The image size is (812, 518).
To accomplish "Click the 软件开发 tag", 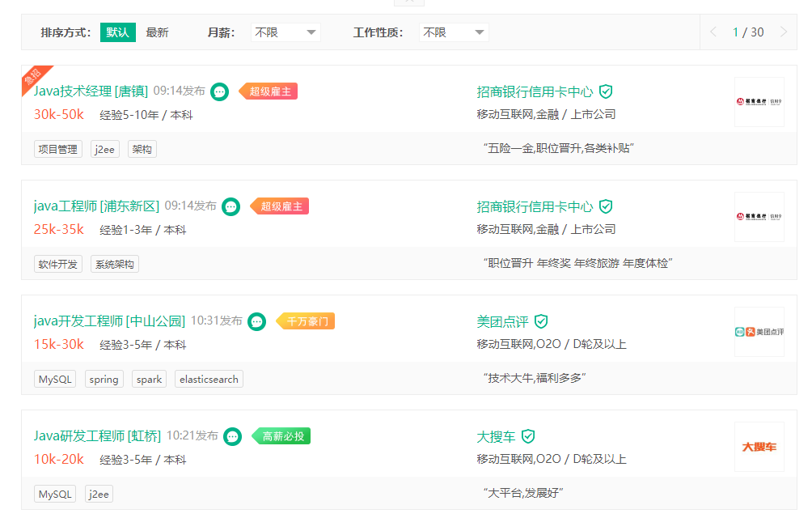I will [x=58, y=264].
